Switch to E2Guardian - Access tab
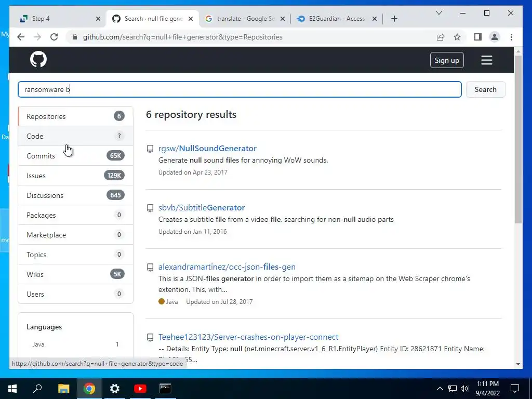 336,19
